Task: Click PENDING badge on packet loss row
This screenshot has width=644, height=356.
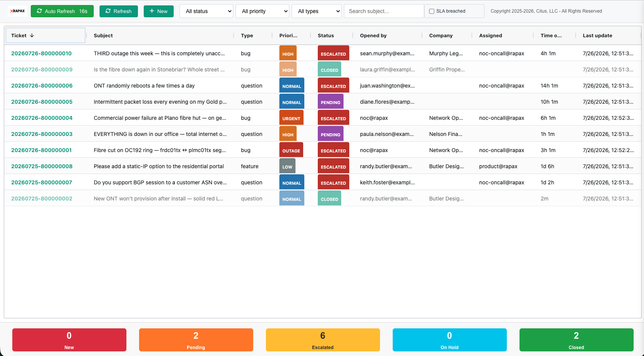Action: point(330,102)
